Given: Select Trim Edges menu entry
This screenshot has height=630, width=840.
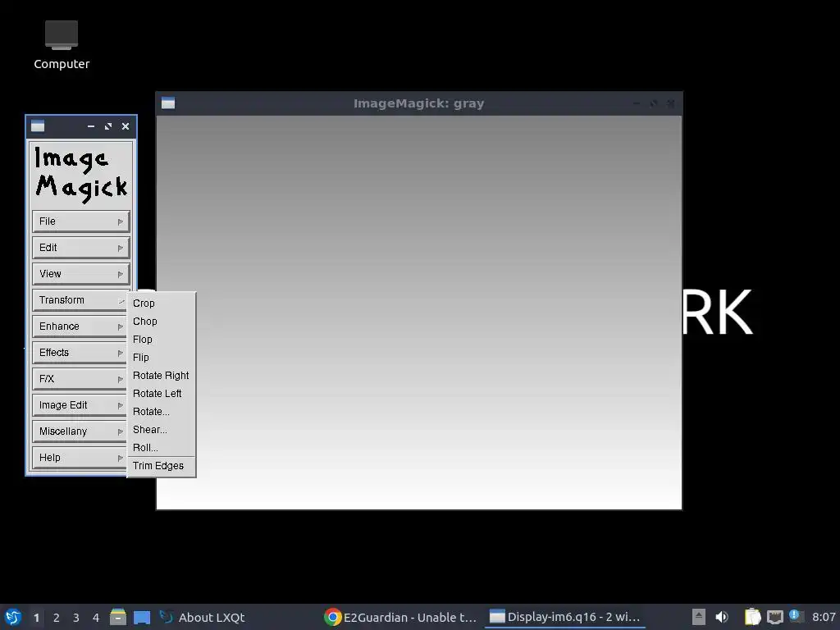Looking at the screenshot, I should coord(162,466).
